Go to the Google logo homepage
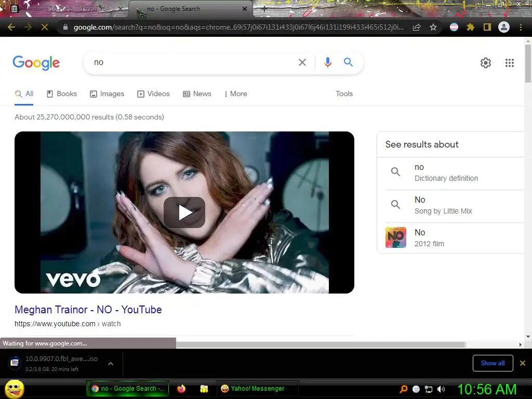 click(x=36, y=63)
